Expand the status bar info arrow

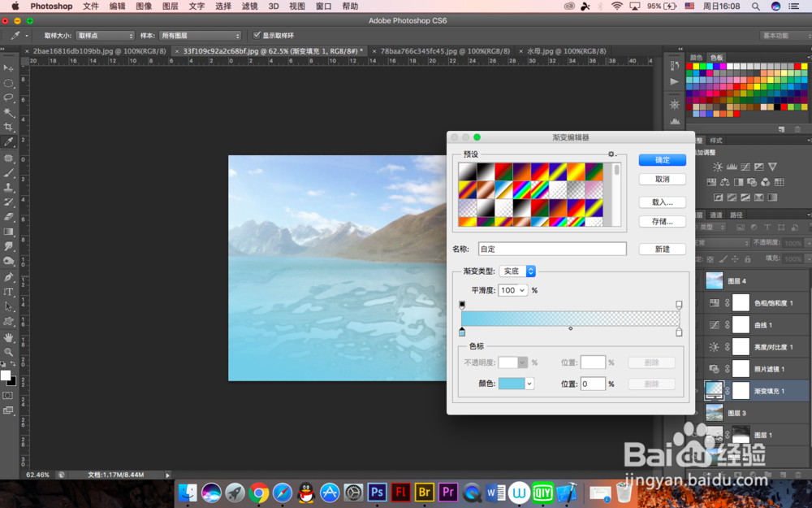pos(167,475)
